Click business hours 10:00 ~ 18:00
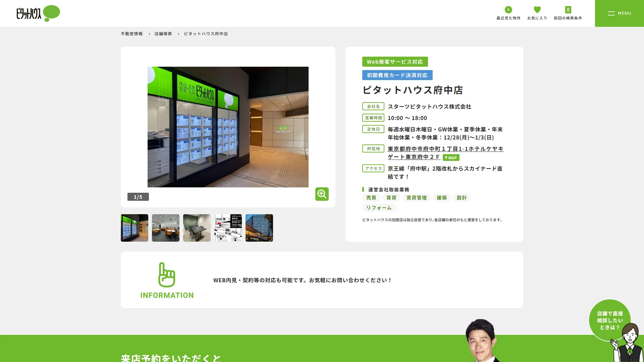The width and height of the screenshot is (644, 362). [407, 118]
